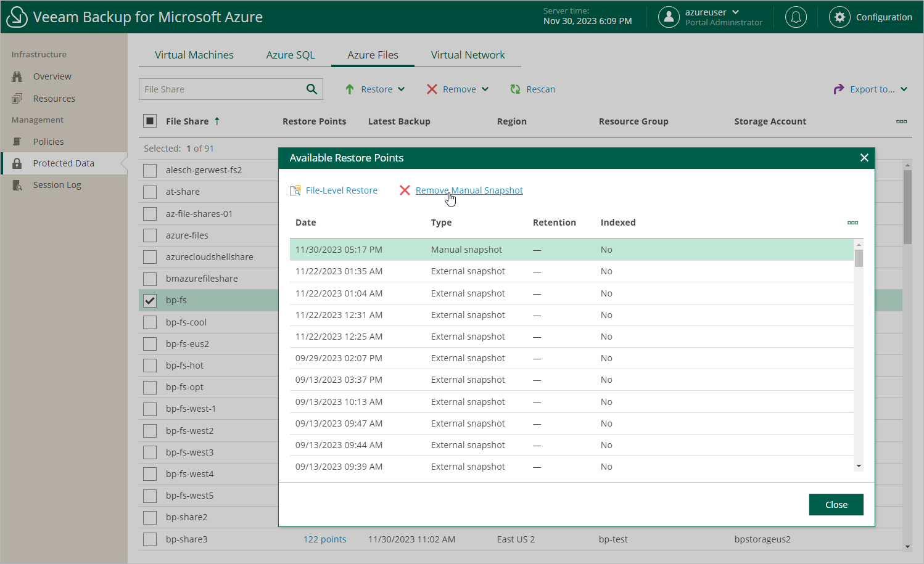Check the azure-files checkbox
This screenshot has height=564, width=924.
pyautogui.click(x=150, y=235)
